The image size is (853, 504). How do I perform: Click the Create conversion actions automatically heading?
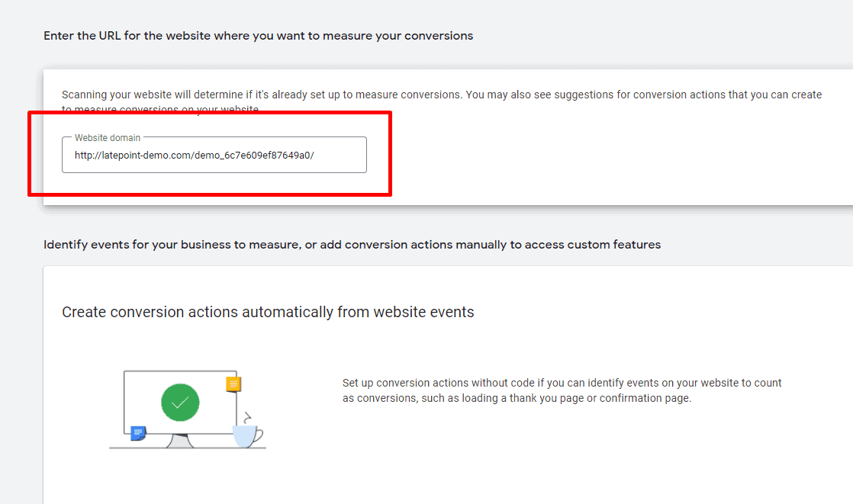coord(268,312)
